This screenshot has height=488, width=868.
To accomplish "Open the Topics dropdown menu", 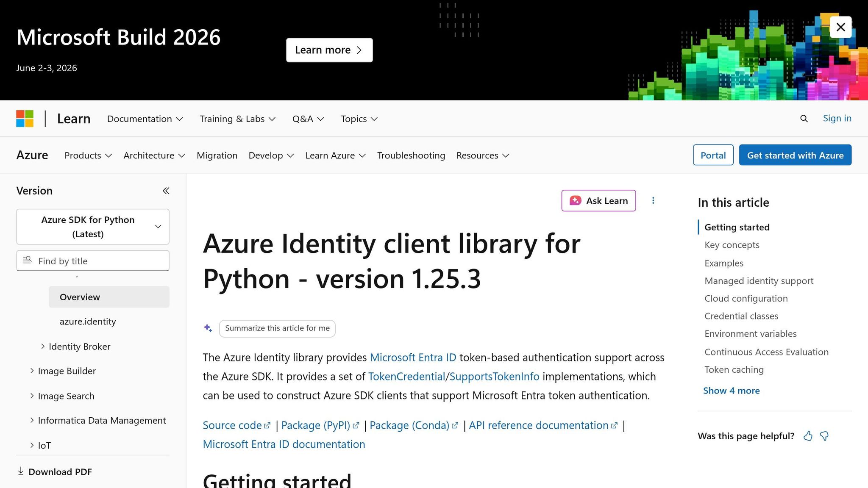I will click(x=359, y=119).
